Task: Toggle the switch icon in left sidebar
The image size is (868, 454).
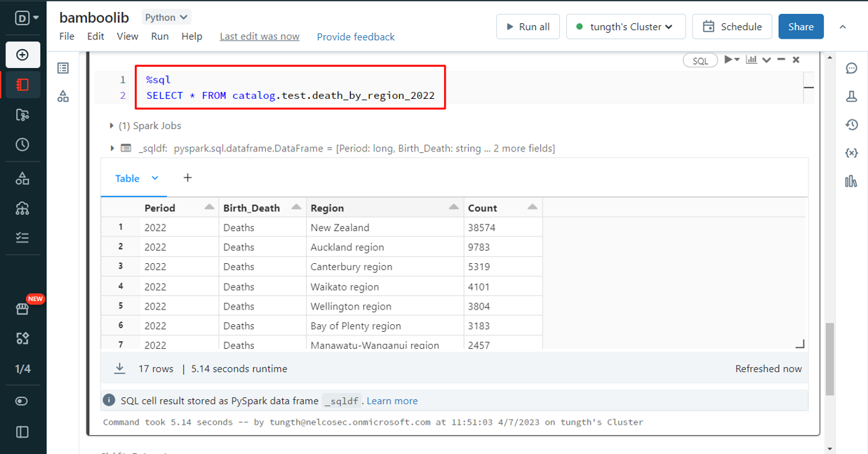Action: click(22, 401)
